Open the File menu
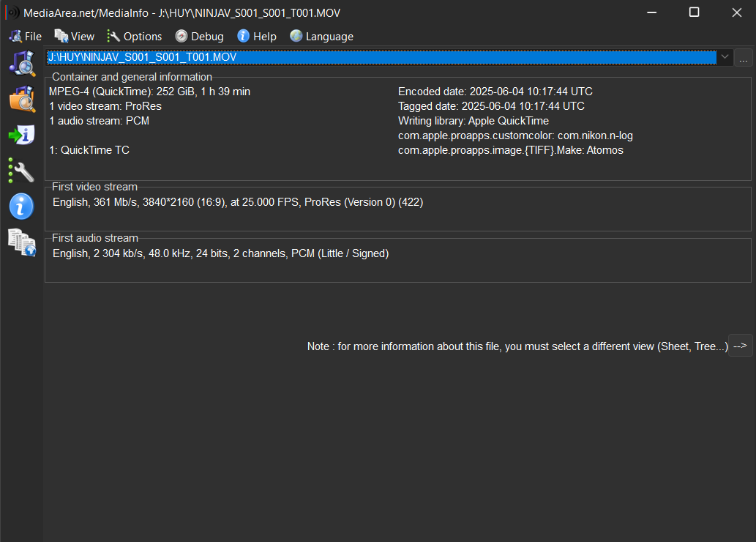 (x=26, y=37)
